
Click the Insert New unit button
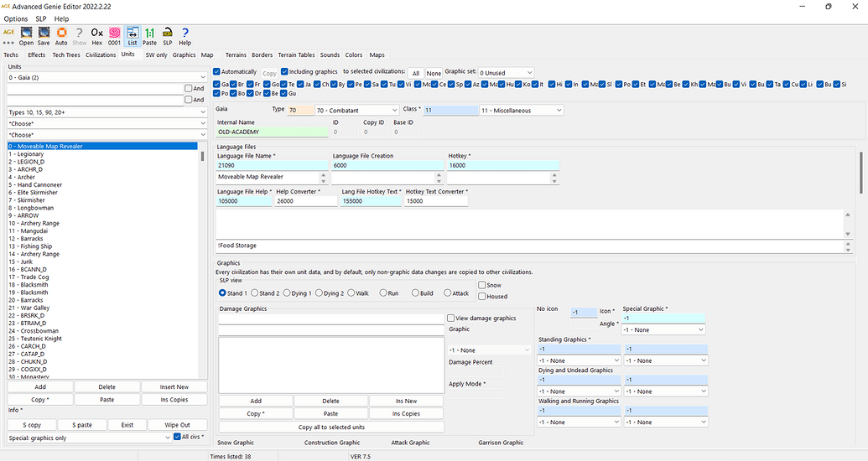click(x=173, y=387)
